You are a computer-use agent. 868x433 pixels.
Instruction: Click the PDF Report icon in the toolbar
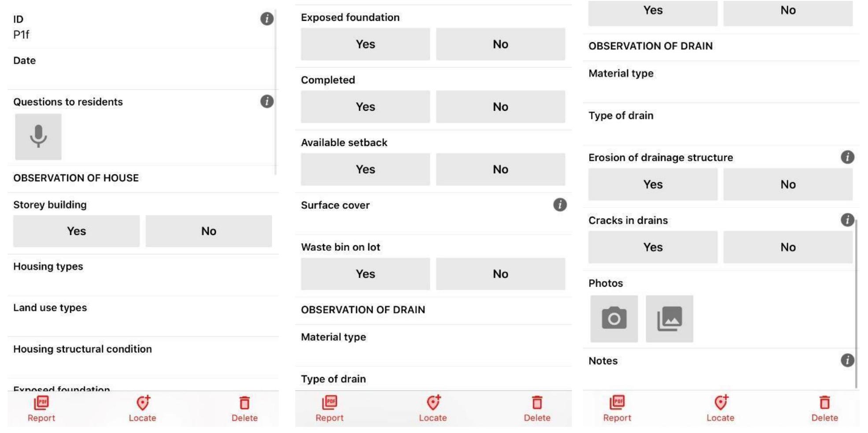click(41, 402)
